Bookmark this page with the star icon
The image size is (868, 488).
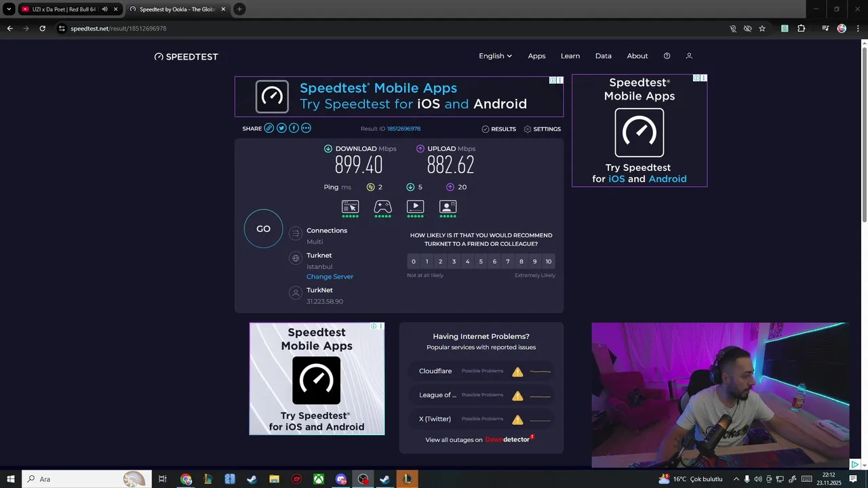tap(762, 28)
